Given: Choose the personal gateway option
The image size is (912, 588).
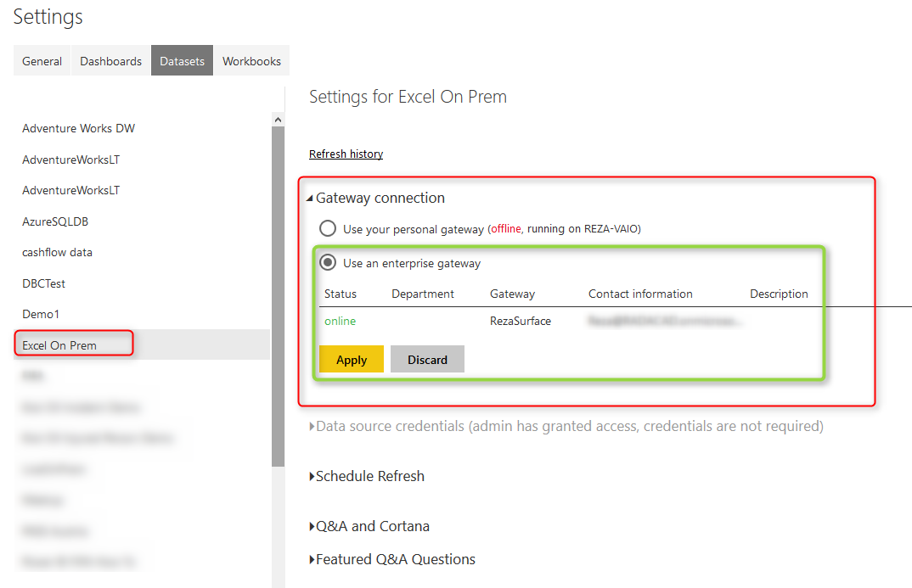Looking at the screenshot, I should coord(328,228).
